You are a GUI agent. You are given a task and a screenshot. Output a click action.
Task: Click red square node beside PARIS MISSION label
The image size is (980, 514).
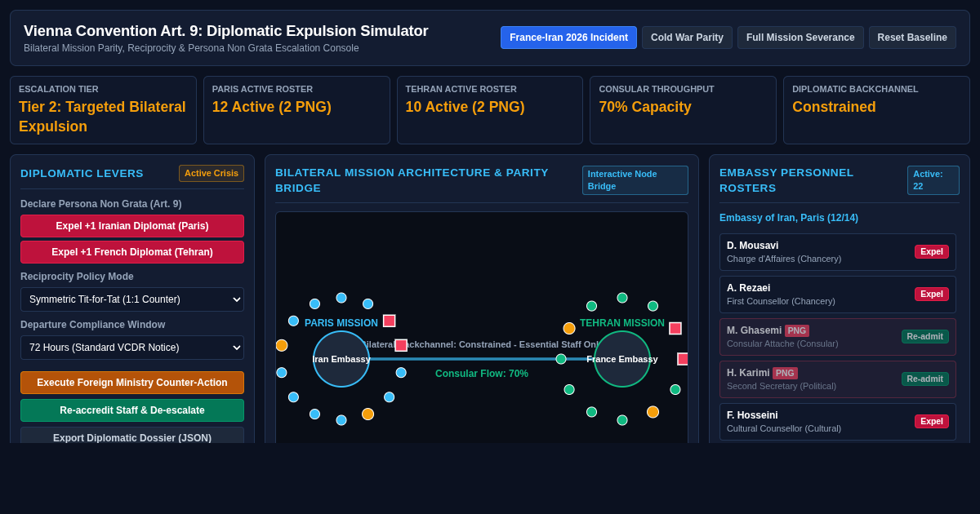pyautogui.click(x=390, y=321)
